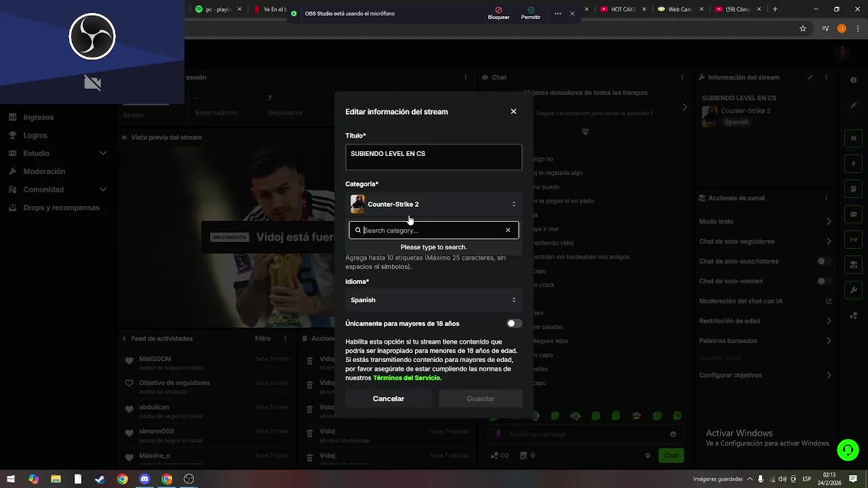The width and height of the screenshot is (868, 488).
Task: Toggle the only for over-18 switch
Action: [x=515, y=323]
